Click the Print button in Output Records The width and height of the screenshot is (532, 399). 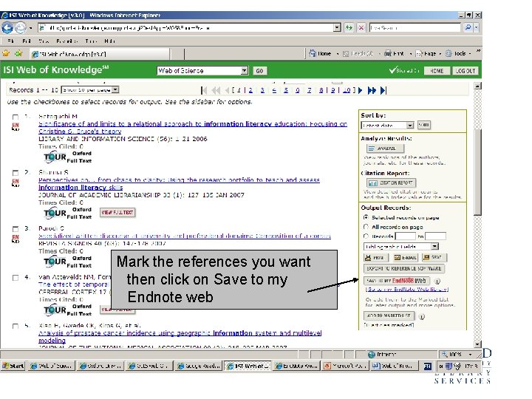[375, 258]
